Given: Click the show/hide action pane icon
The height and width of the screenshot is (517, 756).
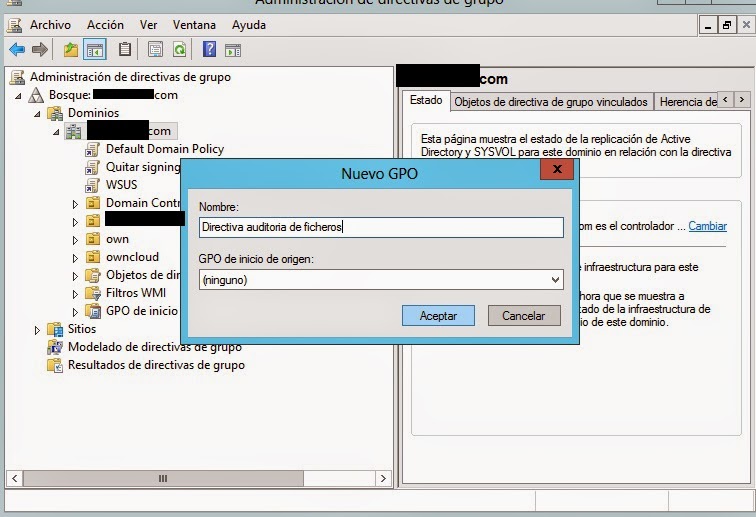Looking at the screenshot, I should coord(233,49).
